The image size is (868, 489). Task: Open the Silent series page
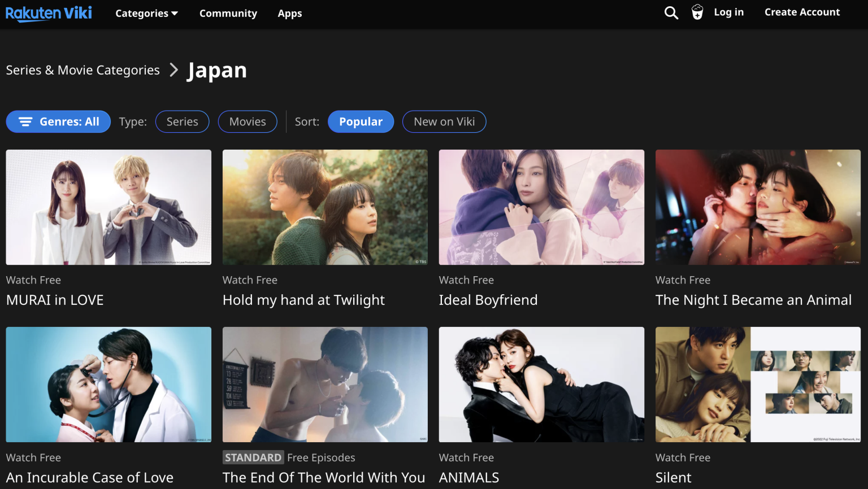(672, 477)
